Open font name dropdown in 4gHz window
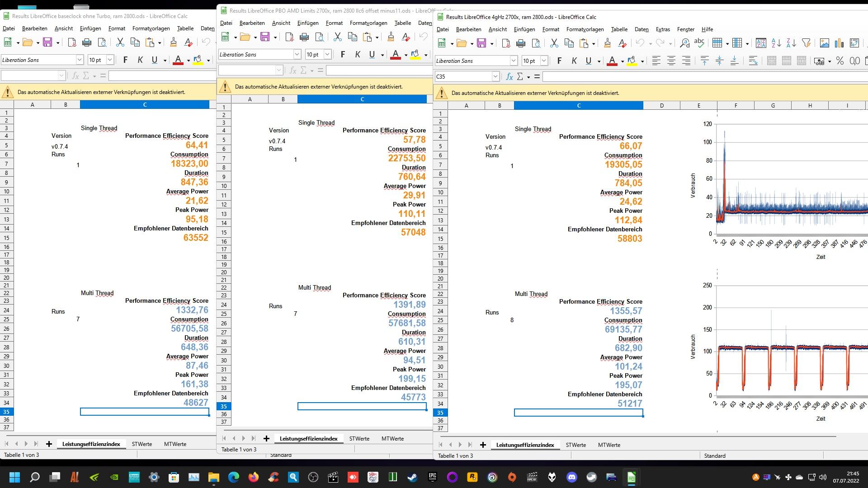 [514, 61]
